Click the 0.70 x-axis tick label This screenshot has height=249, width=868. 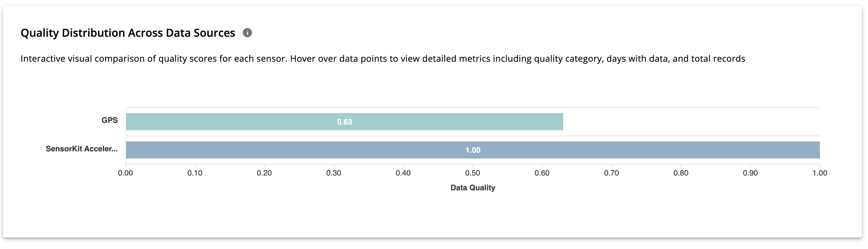click(x=611, y=173)
